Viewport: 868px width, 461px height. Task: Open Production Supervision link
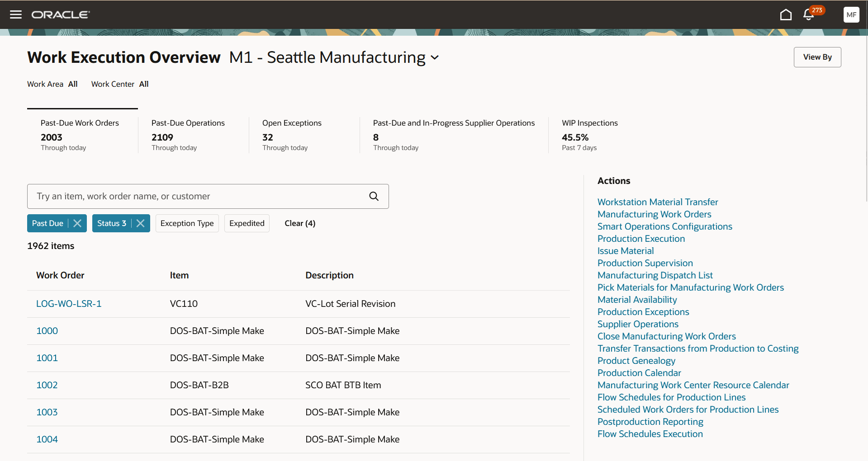coord(645,263)
